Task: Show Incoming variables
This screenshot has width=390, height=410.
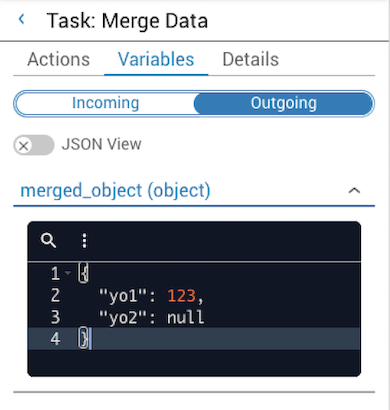Action: pyautogui.click(x=105, y=103)
